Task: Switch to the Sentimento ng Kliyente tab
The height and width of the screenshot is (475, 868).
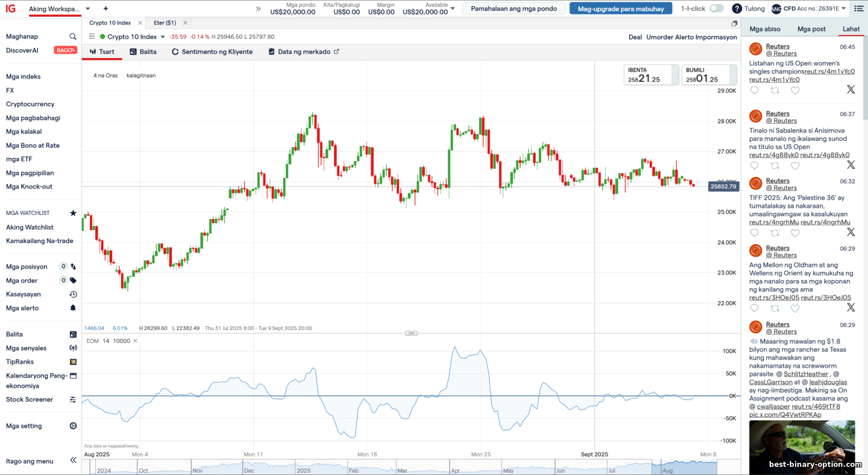Action: click(x=212, y=52)
